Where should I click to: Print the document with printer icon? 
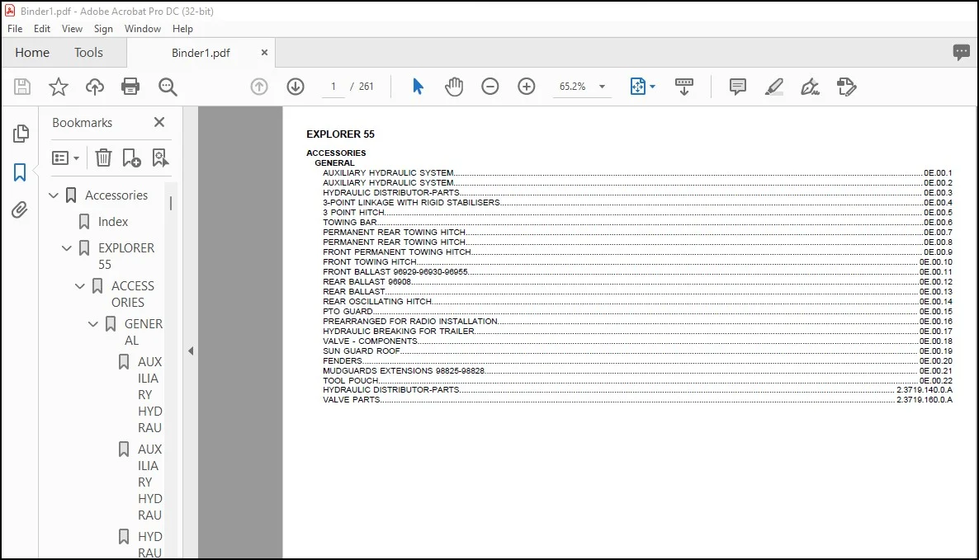tap(130, 87)
